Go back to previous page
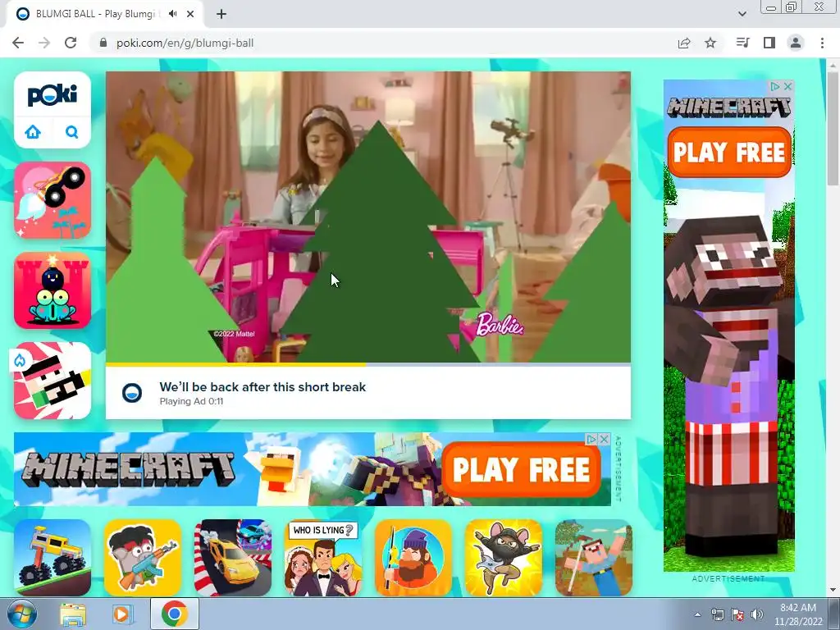Screen dimensions: 840x630 (x=18, y=43)
